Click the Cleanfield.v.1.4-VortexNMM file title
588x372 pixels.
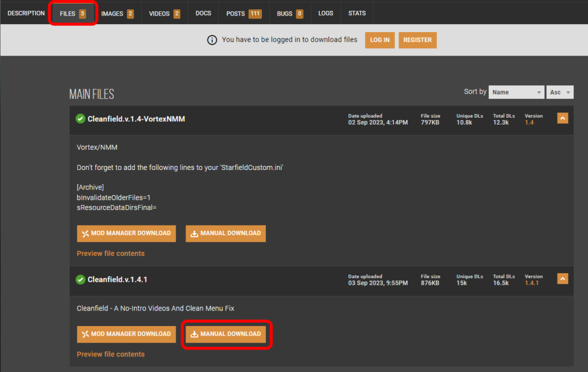tap(136, 119)
